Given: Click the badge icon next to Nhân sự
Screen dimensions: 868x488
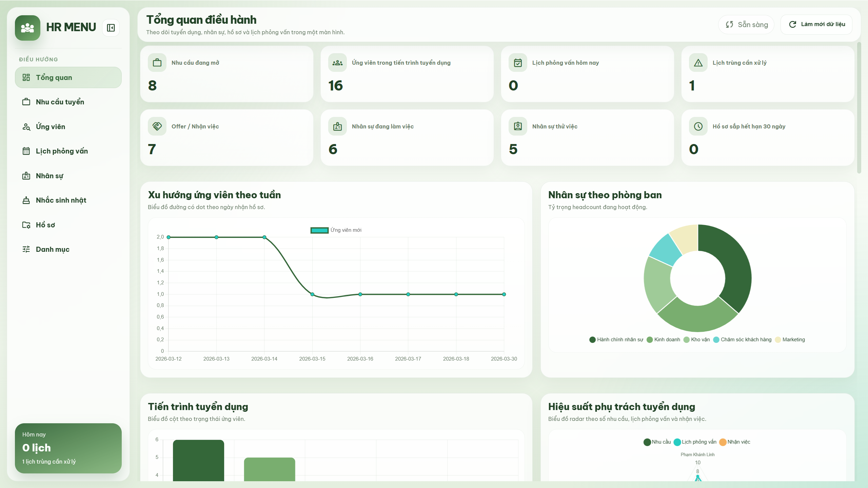Looking at the screenshot, I should [x=27, y=176].
